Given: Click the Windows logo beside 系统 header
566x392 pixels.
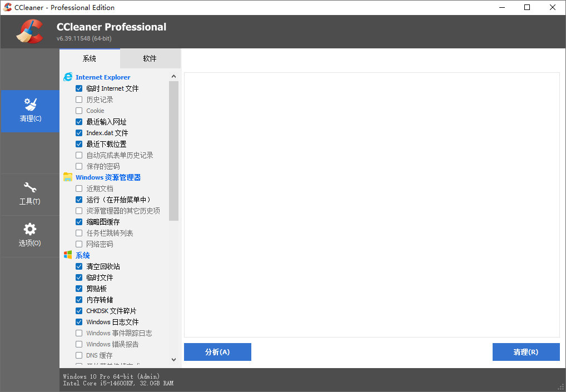Looking at the screenshot, I should [x=68, y=255].
